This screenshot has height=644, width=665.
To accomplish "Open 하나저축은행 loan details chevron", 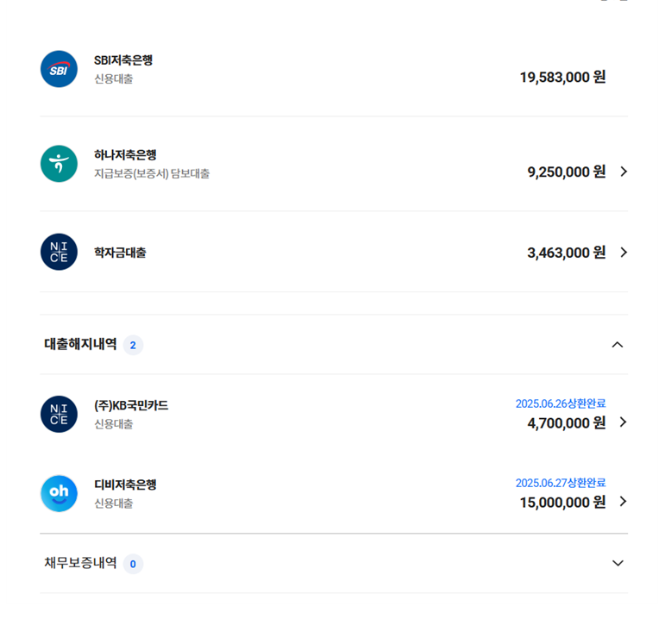I will click(x=624, y=172).
